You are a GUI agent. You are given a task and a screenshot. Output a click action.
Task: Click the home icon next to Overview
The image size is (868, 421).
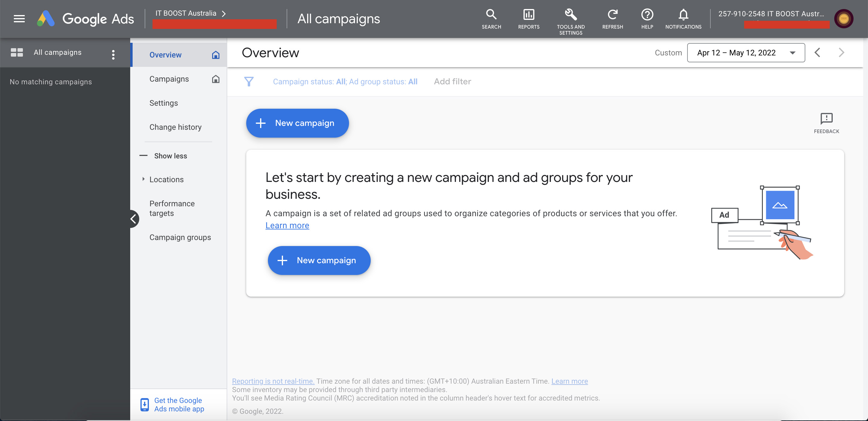pos(216,55)
